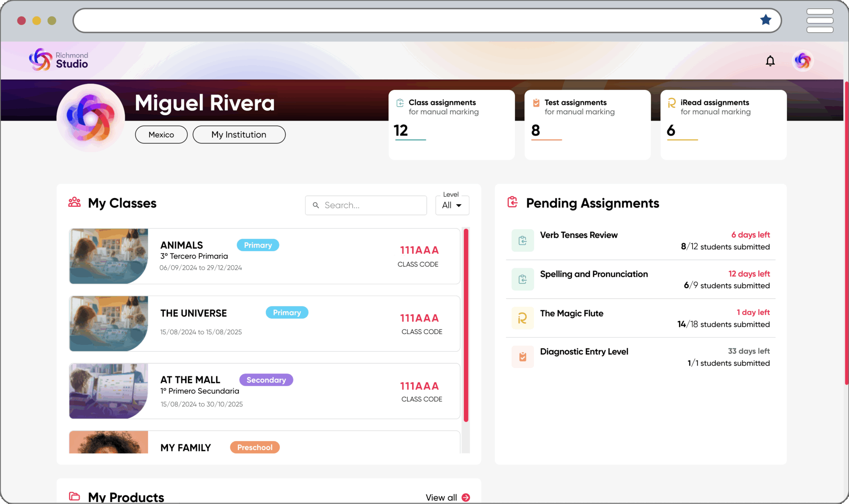This screenshot has width=849, height=504.
Task: Open the Richmond Studio logo
Action: [x=58, y=59]
